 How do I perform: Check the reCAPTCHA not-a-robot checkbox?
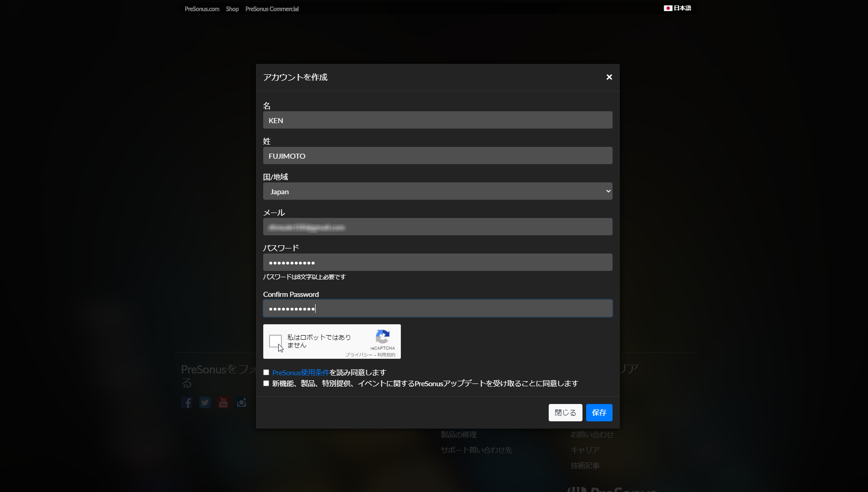coord(275,341)
